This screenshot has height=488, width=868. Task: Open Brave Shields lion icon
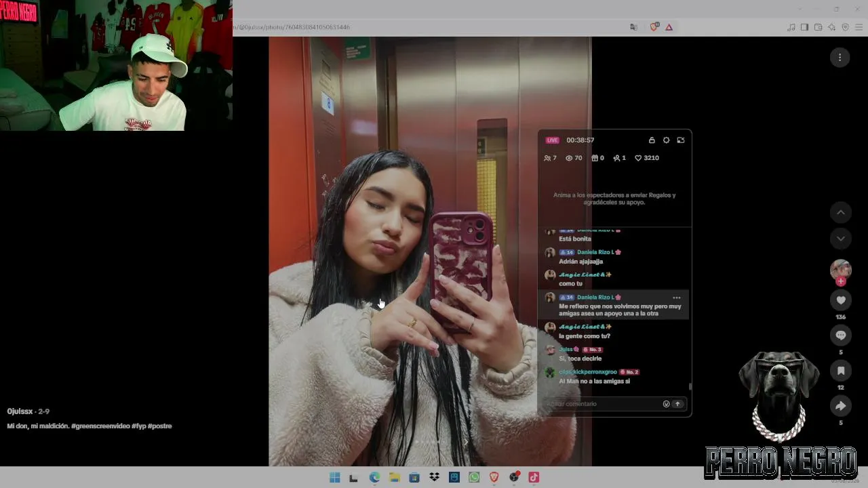[x=654, y=27]
